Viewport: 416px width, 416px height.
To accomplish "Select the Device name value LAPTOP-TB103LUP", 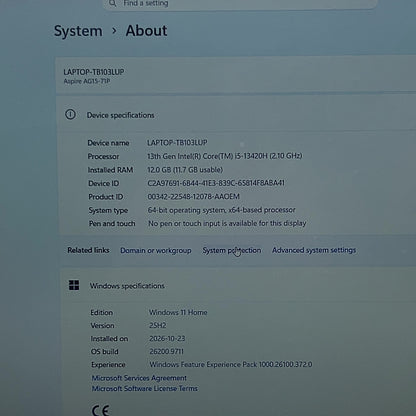I will point(177,143).
